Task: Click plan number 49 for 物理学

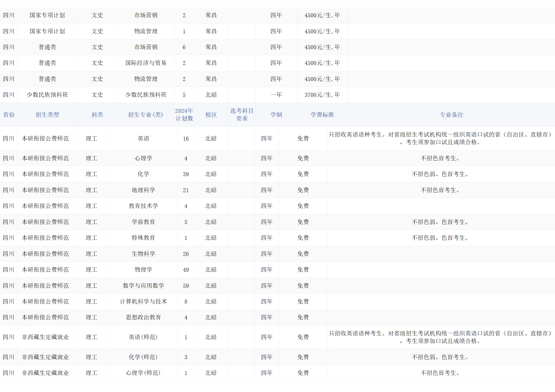Action: point(186,270)
